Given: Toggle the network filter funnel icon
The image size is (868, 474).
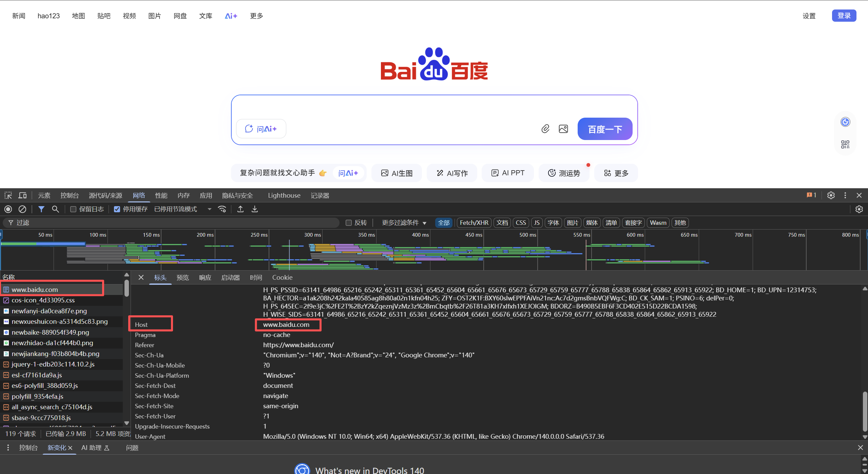Looking at the screenshot, I should [x=41, y=209].
